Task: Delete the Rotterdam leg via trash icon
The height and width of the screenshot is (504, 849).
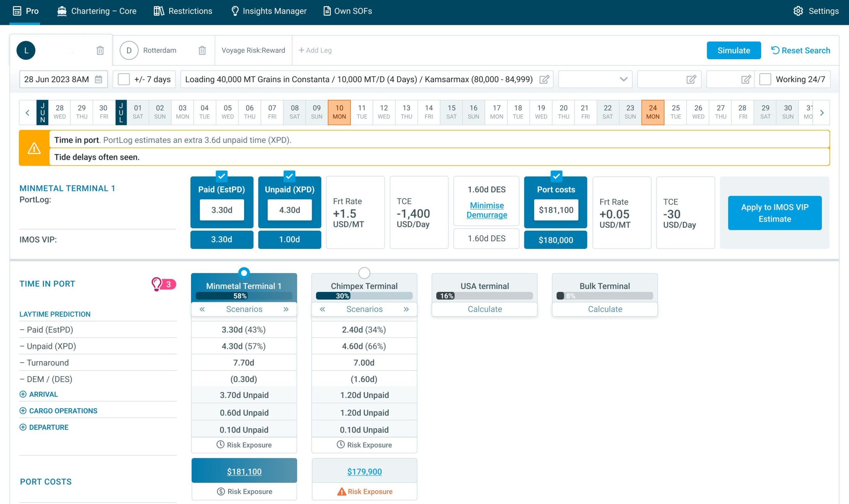Action: tap(202, 50)
